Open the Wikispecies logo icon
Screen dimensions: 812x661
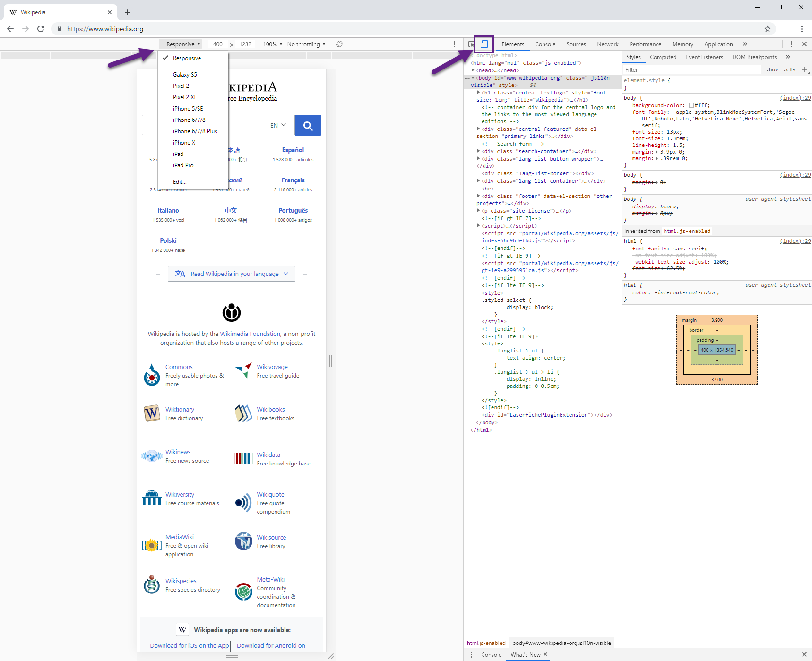[x=152, y=584]
